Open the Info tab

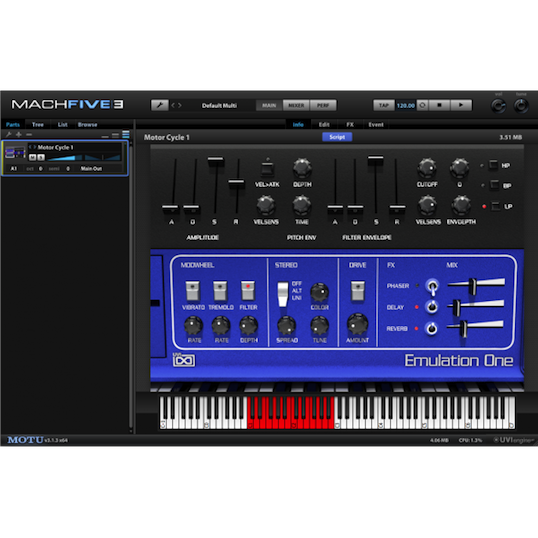298,125
